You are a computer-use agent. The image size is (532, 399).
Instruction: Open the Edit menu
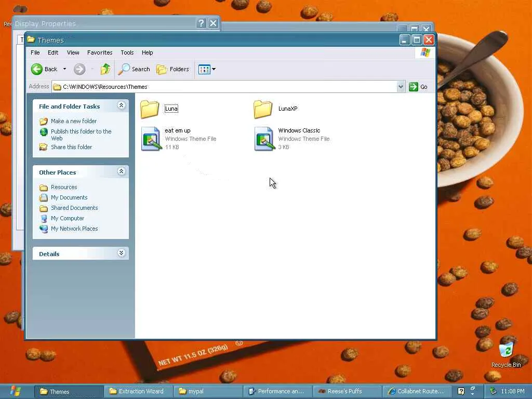[x=53, y=52]
